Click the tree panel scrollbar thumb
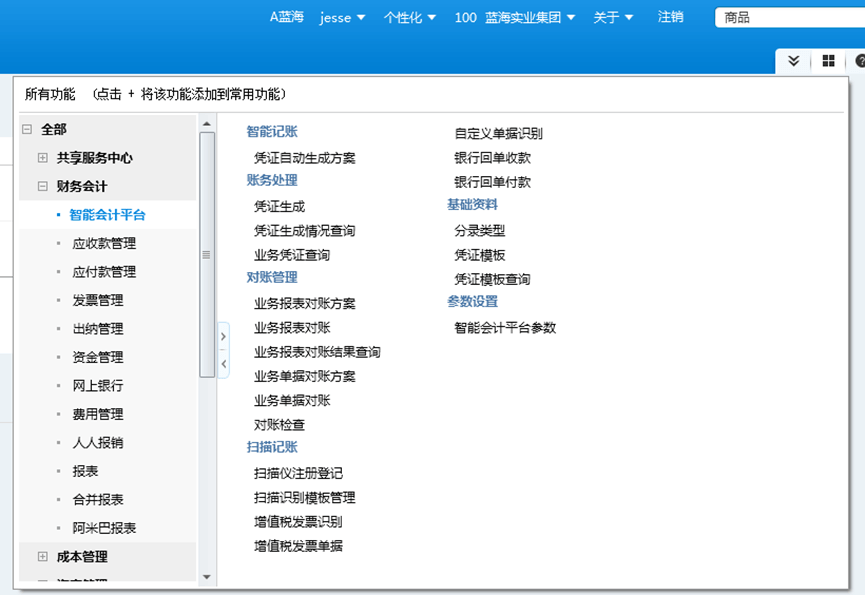Screen dimensions: 865x595 click(207, 255)
